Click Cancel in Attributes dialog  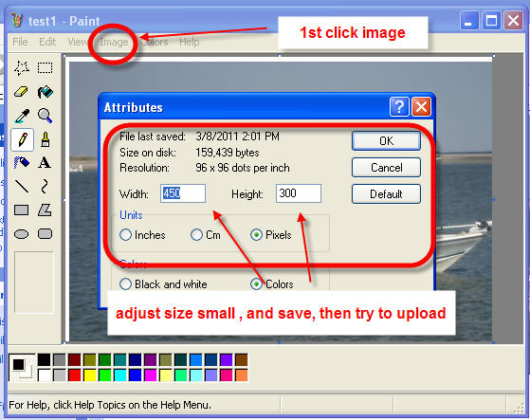(x=386, y=167)
